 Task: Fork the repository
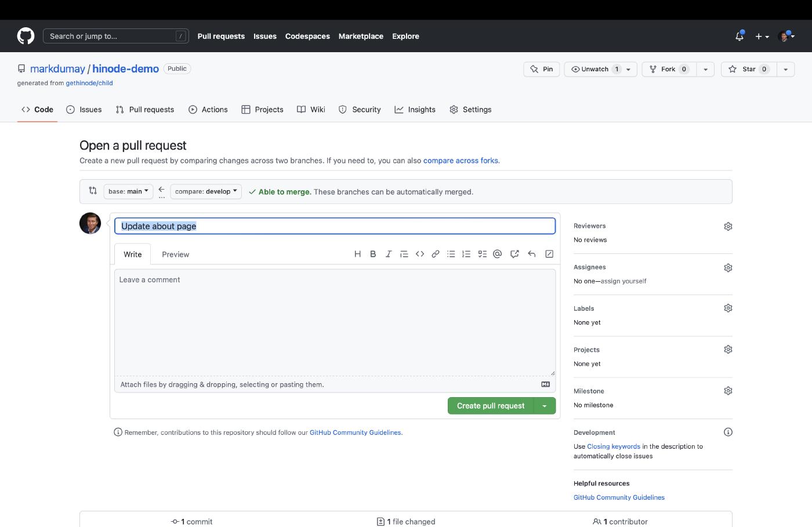(x=669, y=69)
